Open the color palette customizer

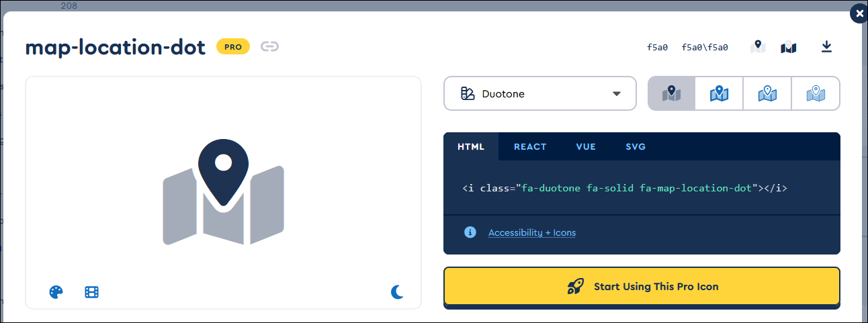point(56,292)
